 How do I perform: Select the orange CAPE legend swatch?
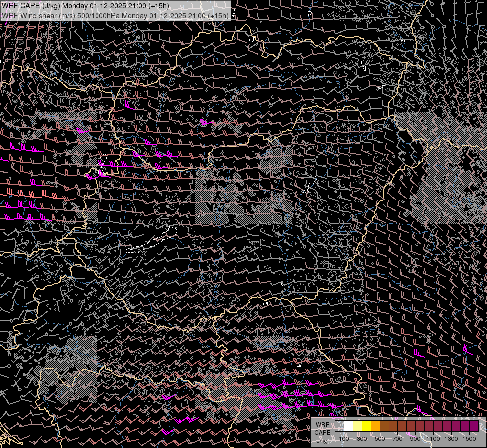coord(375,426)
